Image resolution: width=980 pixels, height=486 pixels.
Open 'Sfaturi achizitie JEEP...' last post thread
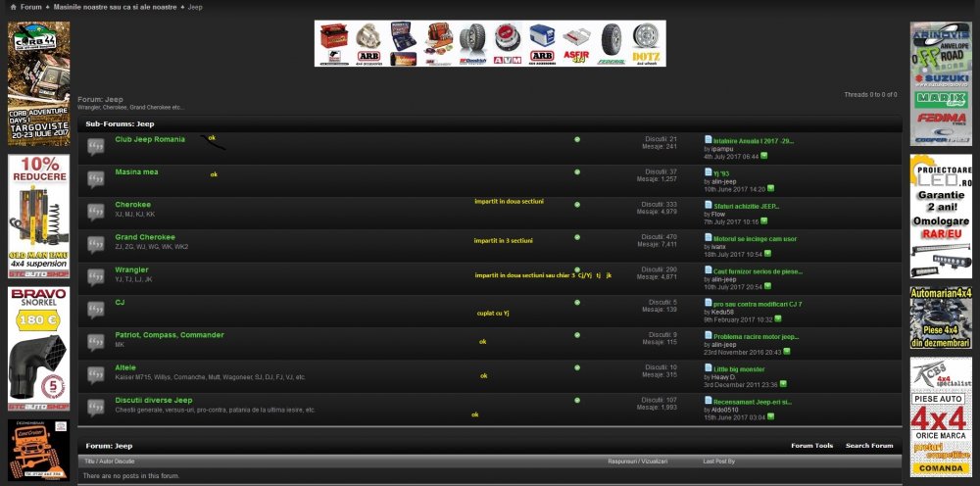pos(746,206)
